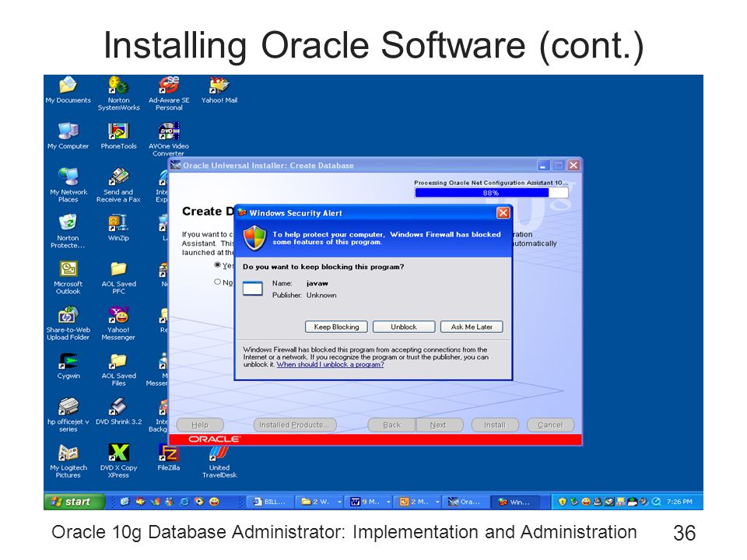This screenshot has width=747, height=560.
Task: Click Install button in Oracle installer
Action: pos(495,425)
